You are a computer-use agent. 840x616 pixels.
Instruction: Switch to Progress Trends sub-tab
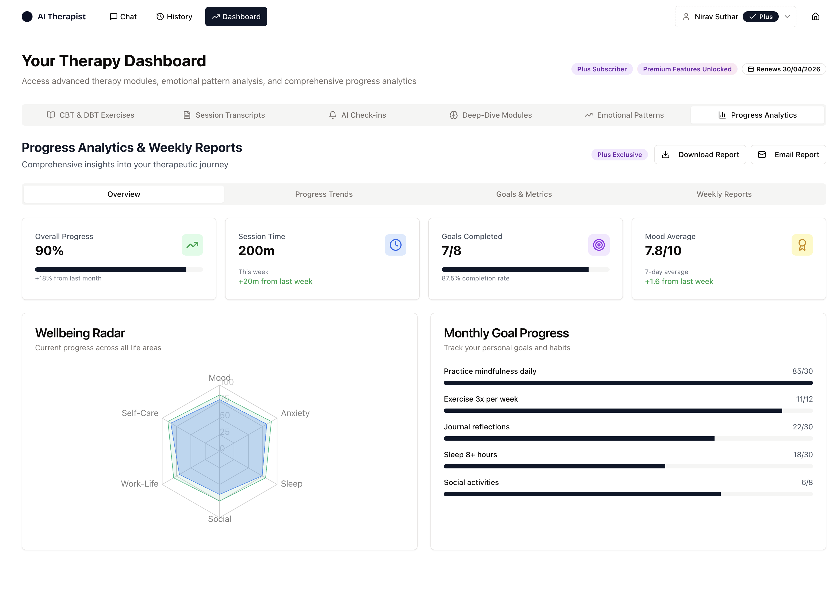click(324, 194)
